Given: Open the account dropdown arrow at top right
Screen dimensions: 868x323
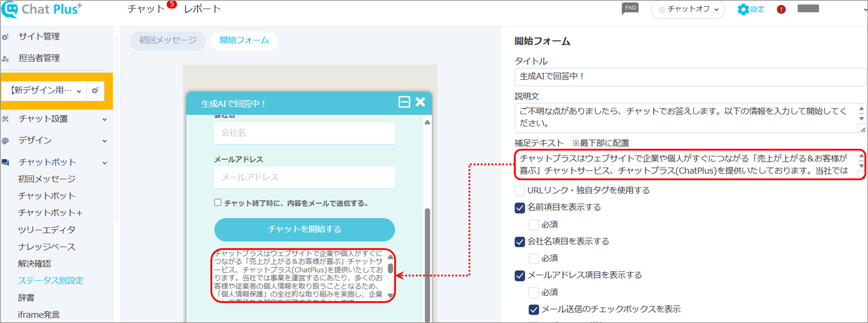Looking at the screenshot, I should pos(865,9).
